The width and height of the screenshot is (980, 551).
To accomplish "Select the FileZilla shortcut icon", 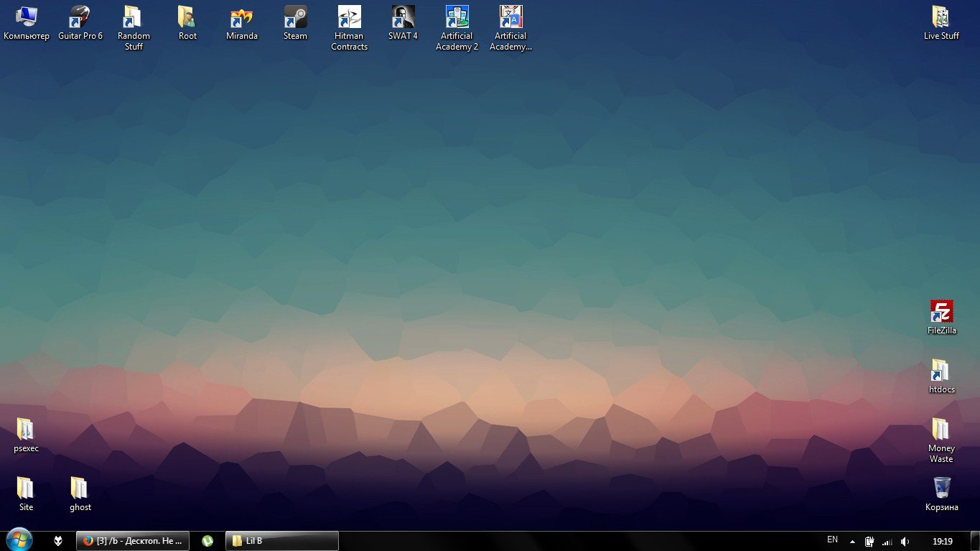I will tap(941, 318).
